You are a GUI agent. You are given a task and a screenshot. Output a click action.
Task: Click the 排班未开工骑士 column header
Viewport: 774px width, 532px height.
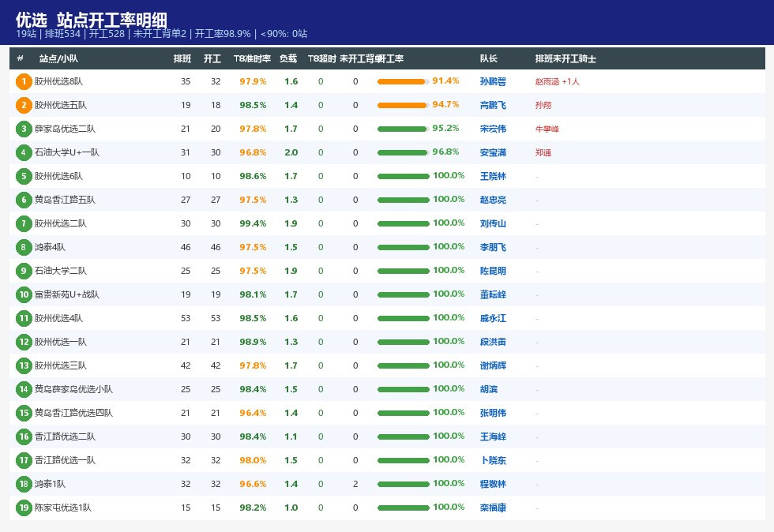click(x=565, y=58)
